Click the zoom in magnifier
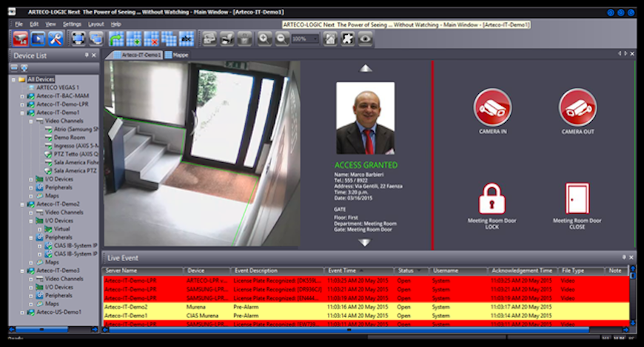Viewport: 644px width, 347px height. tap(264, 39)
